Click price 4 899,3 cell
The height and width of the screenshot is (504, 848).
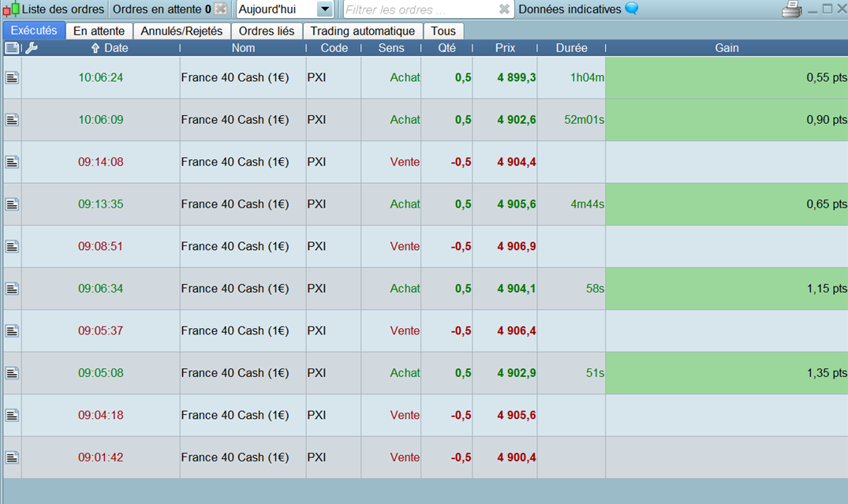505,78
